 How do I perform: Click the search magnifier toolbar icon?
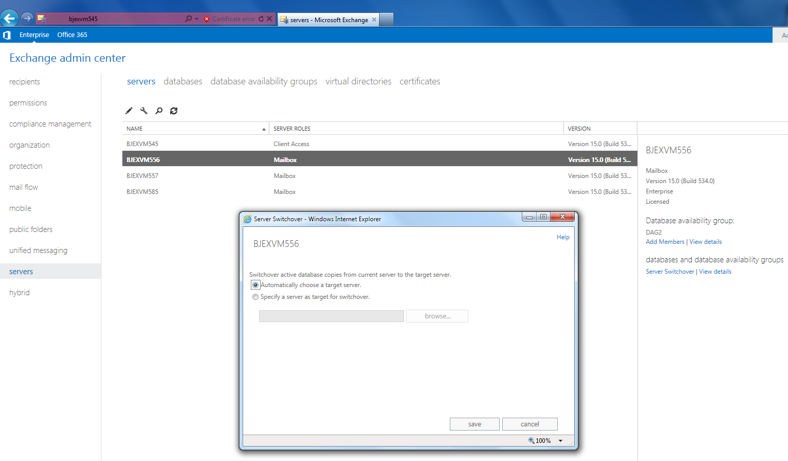pyautogui.click(x=159, y=111)
